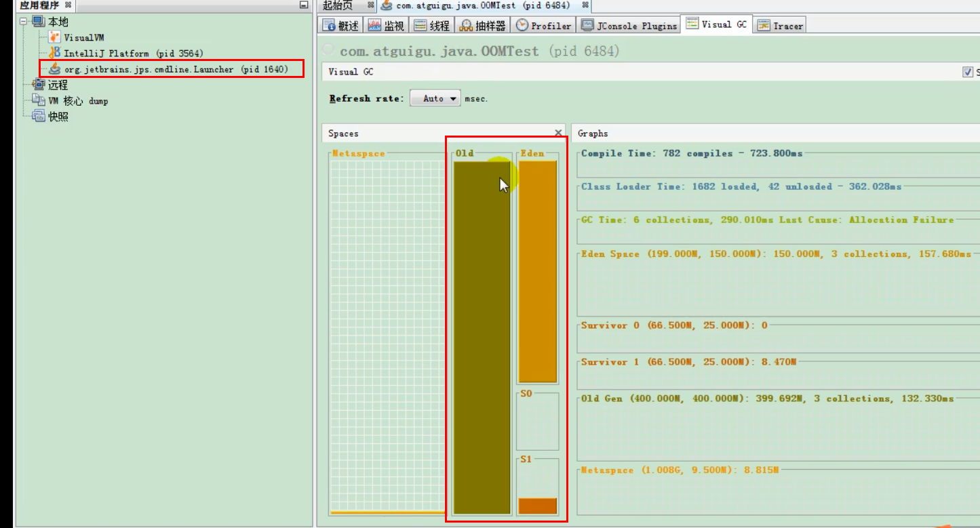Click the Tracer tab icon

click(764, 26)
